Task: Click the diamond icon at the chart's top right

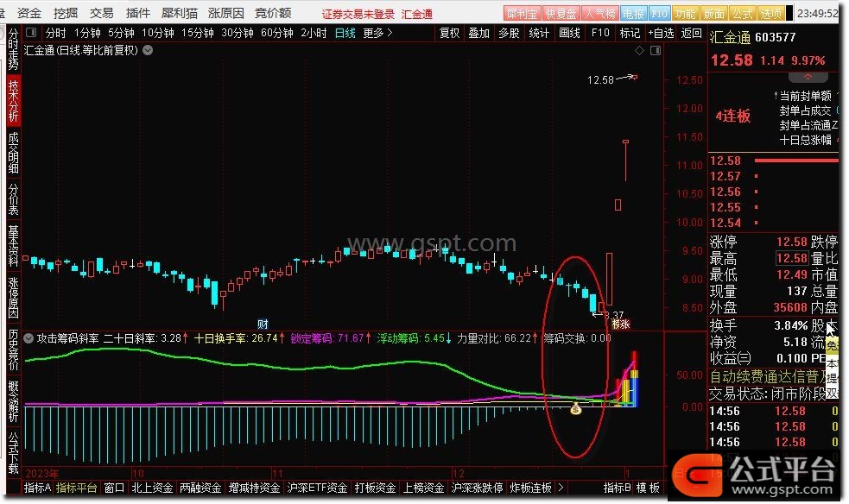Action: click(639, 50)
